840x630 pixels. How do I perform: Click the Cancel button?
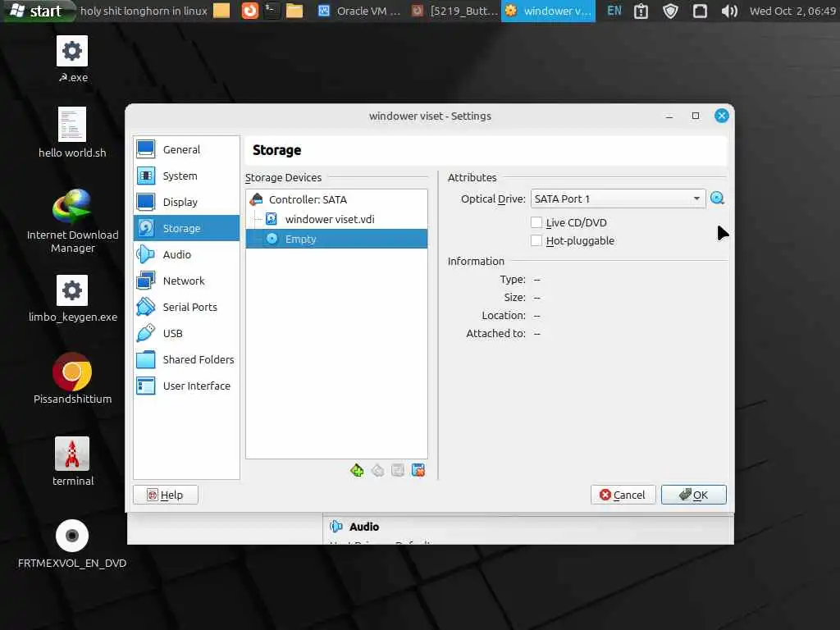tap(623, 495)
